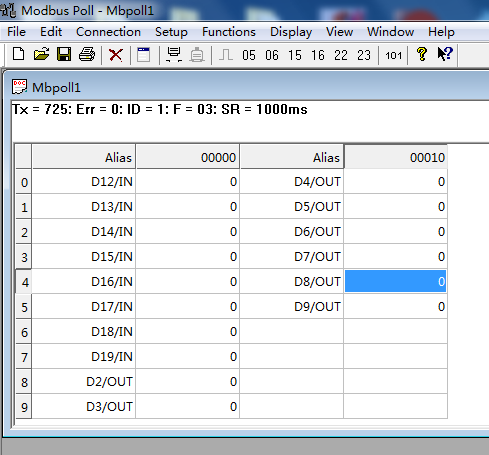Open the Edit menu
The width and height of the screenshot is (489, 455).
[51, 32]
